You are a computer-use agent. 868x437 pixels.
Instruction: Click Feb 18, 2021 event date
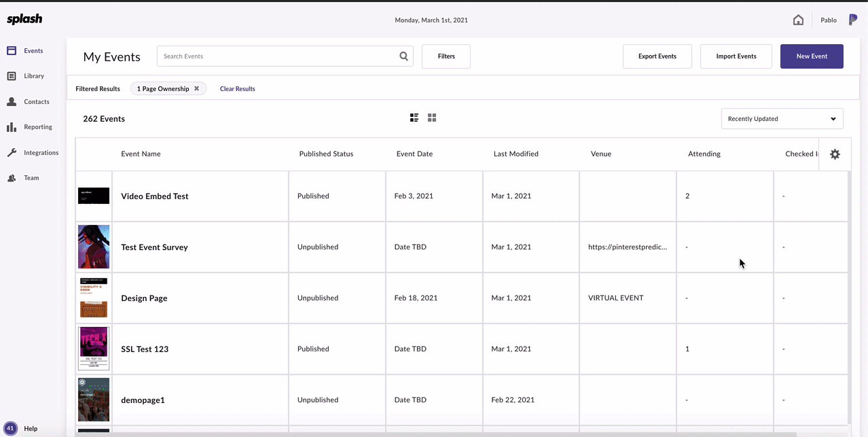tap(416, 298)
